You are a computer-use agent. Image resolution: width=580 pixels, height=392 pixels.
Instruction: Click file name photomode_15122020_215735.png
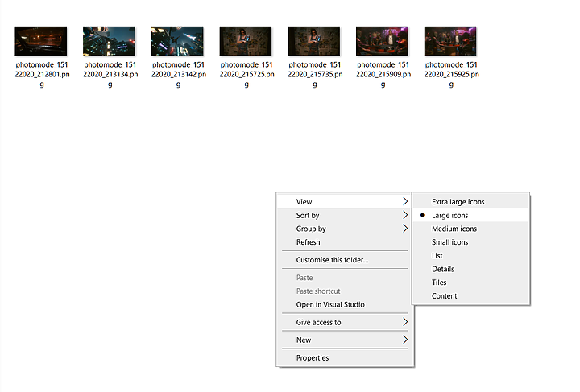(x=315, y=74)
